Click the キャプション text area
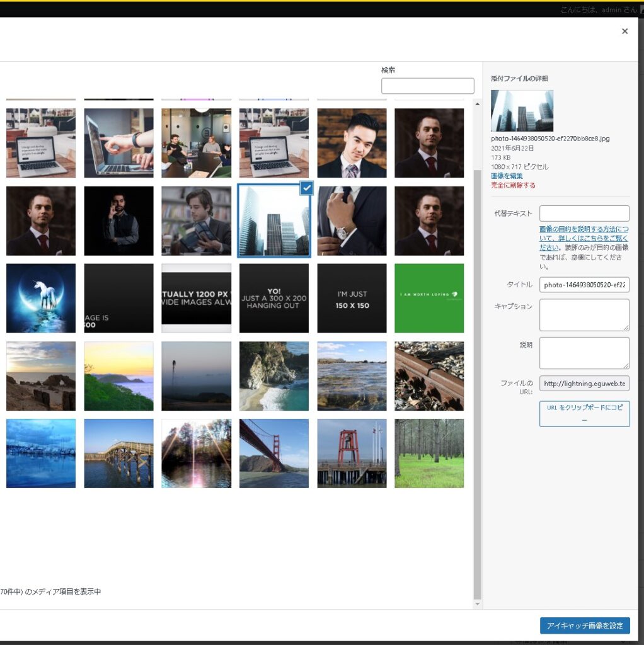 (584, 314)
